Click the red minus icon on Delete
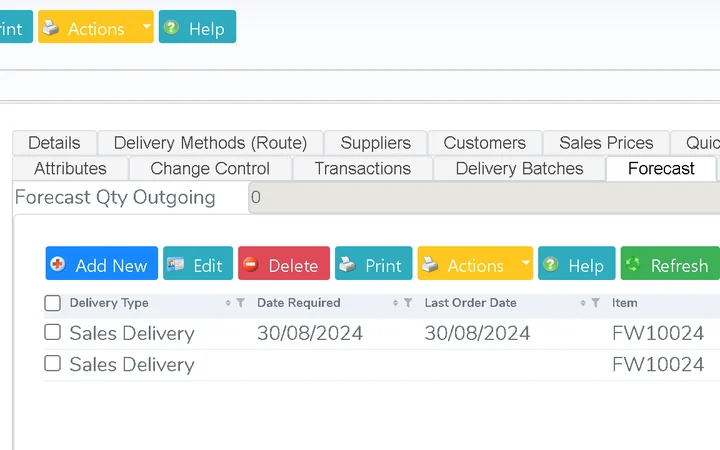 click(250, 264)
